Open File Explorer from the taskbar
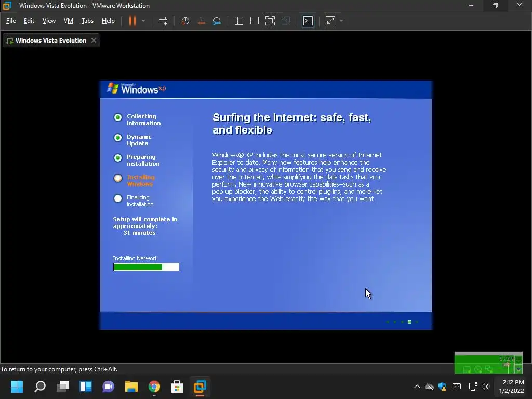Image resolution: width=532 pixels, height=399 pixels. coord(131,387)
